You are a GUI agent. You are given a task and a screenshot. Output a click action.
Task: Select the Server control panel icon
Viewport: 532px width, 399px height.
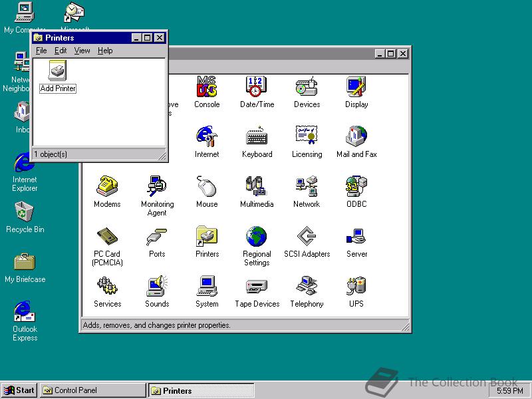[x=356, y=236]
